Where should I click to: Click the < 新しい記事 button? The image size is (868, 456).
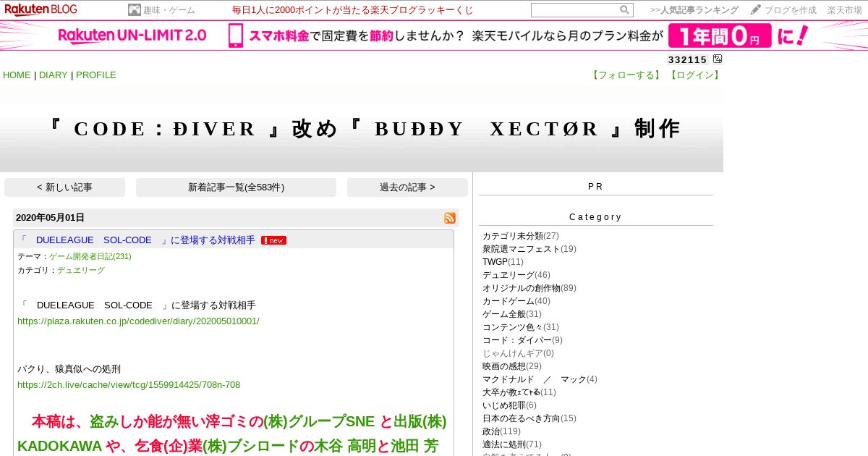point(64,187)
